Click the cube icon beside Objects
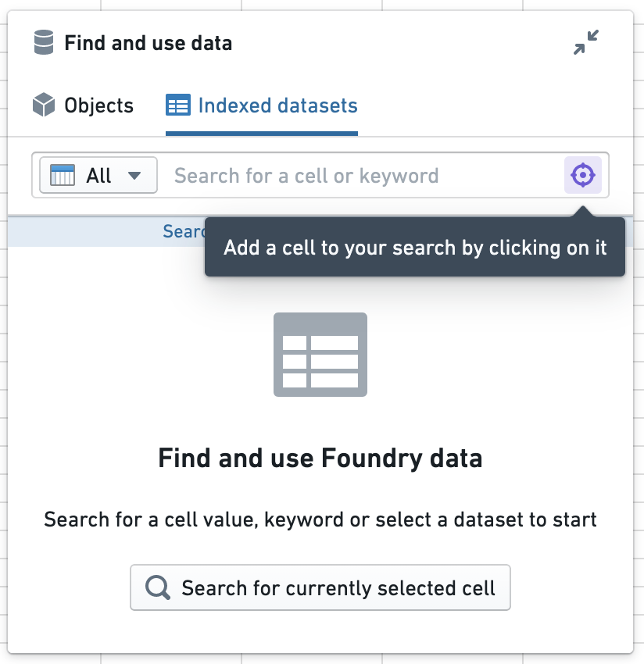The height and width of the screenshot is (664, 644). tap(44, 105)
